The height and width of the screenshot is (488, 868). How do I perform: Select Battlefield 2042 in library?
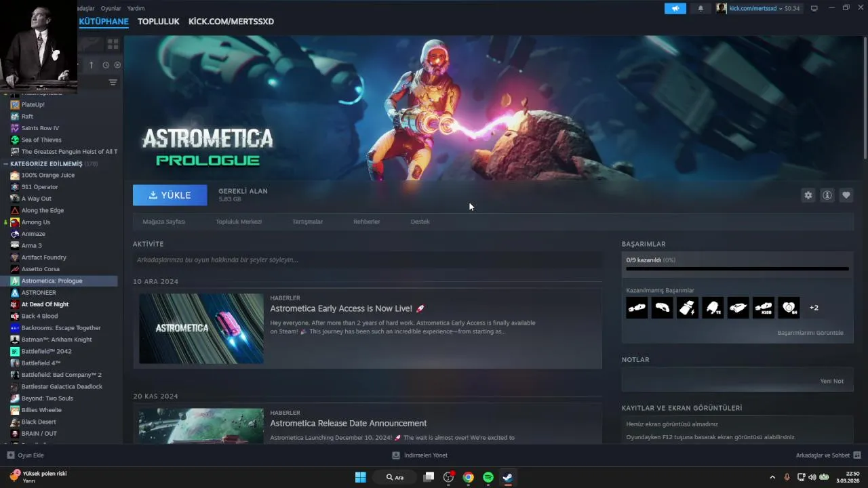point(46,351)
